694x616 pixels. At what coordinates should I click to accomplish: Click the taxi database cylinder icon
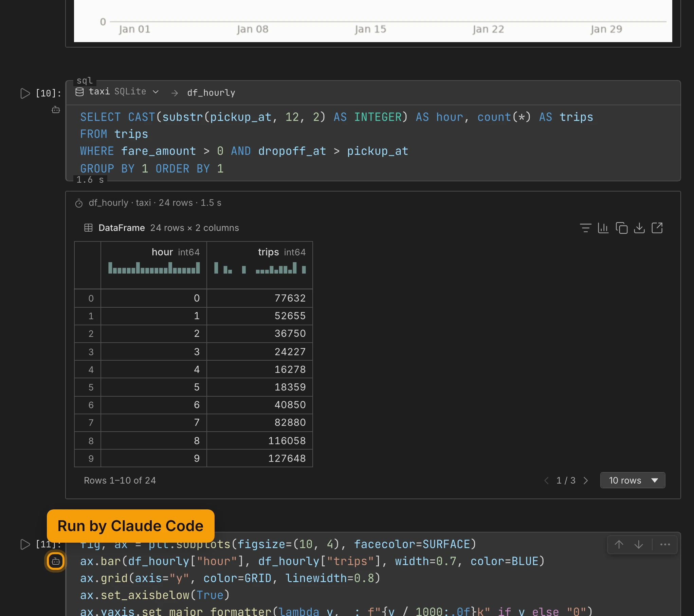[x=79, y=92]
